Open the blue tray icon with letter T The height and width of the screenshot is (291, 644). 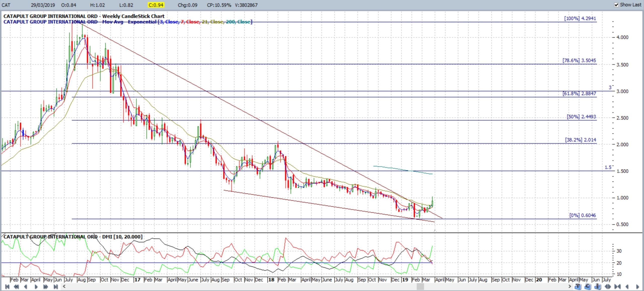[578, 286]
